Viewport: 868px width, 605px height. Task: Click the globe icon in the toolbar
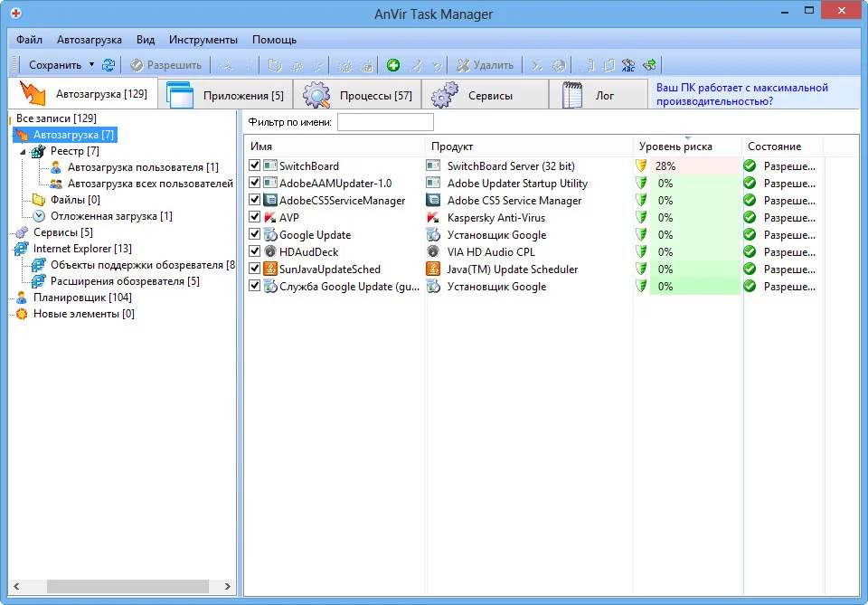coord(559,65)
